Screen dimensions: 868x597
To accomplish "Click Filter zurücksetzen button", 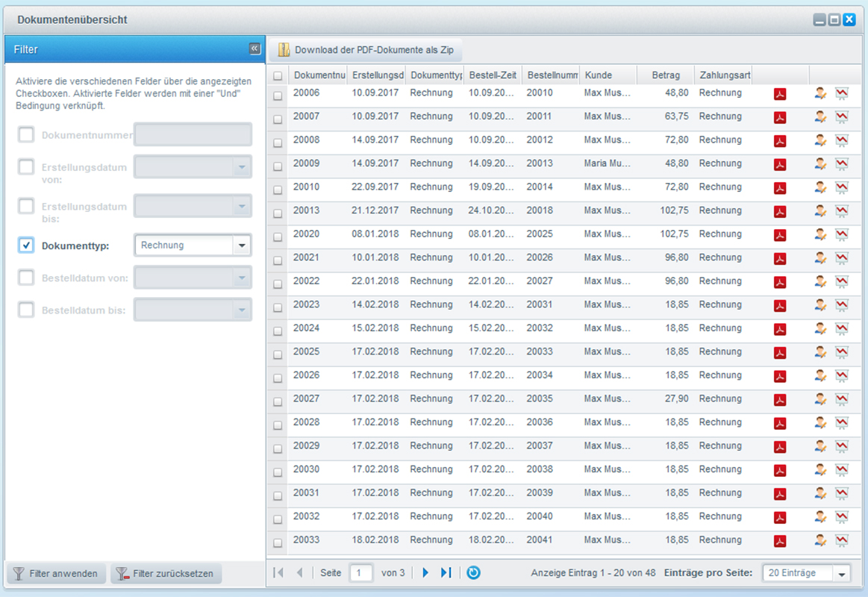I will coord(166,573).
